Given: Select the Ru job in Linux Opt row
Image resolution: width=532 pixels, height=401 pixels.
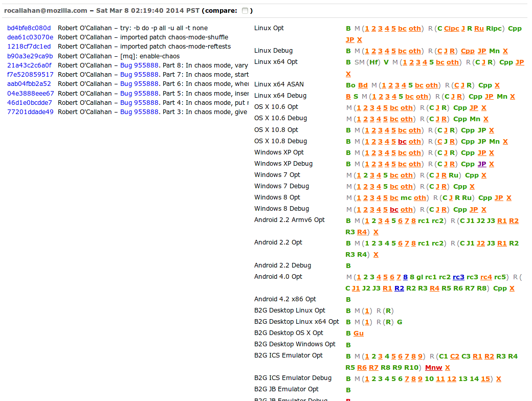Looking at the screenshot, I should pos(479,29).
